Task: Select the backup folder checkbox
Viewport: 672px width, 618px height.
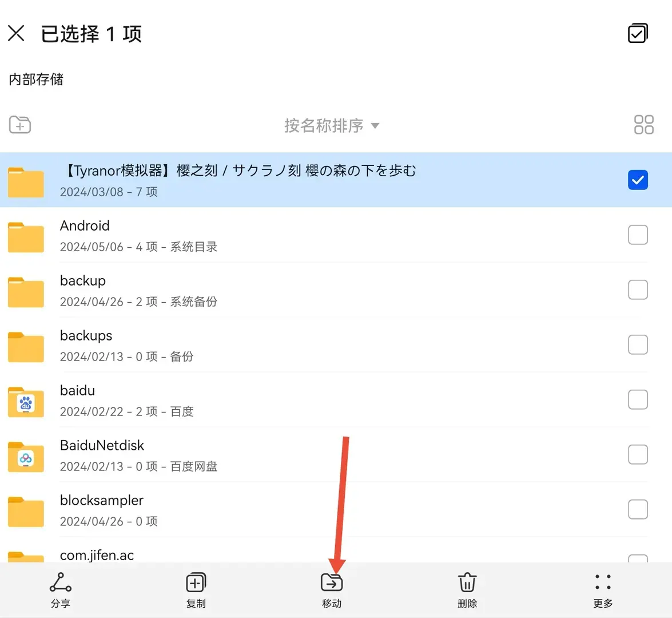Action: [638, 290]
